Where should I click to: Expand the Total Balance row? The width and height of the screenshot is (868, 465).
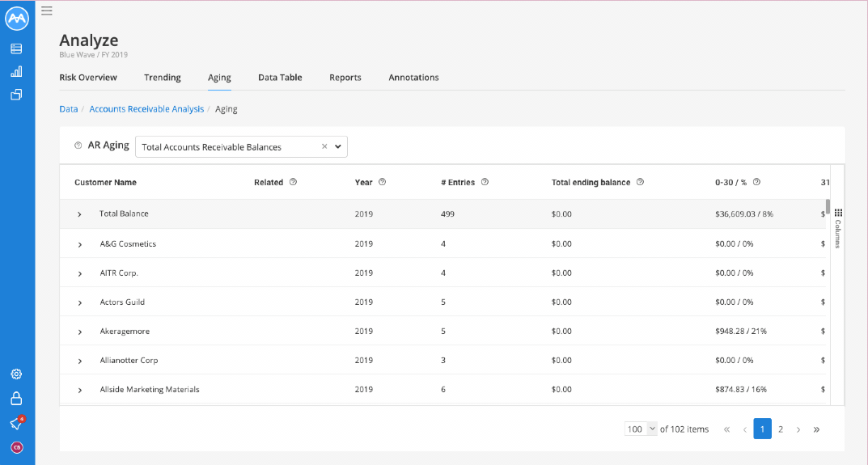tap(80, 214)
